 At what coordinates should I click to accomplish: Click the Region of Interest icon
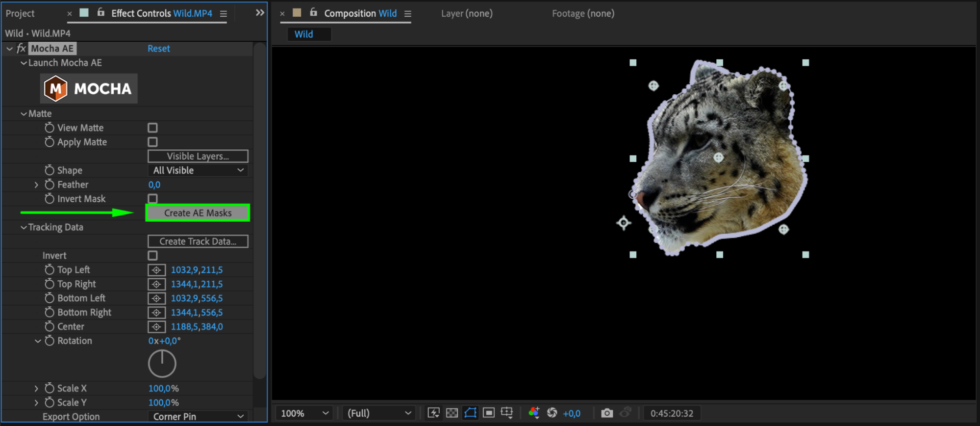point(488,413)
